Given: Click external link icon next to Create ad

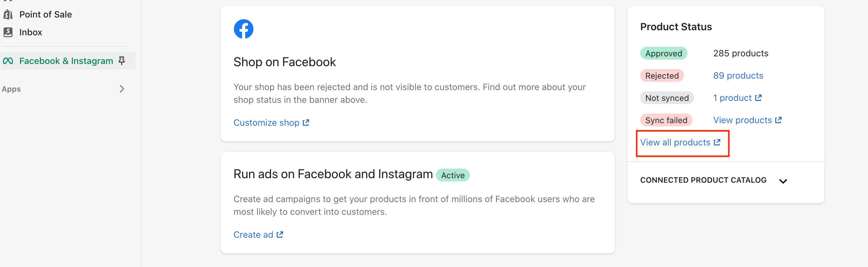Looking at the screenshot, I should pos(280,235).
